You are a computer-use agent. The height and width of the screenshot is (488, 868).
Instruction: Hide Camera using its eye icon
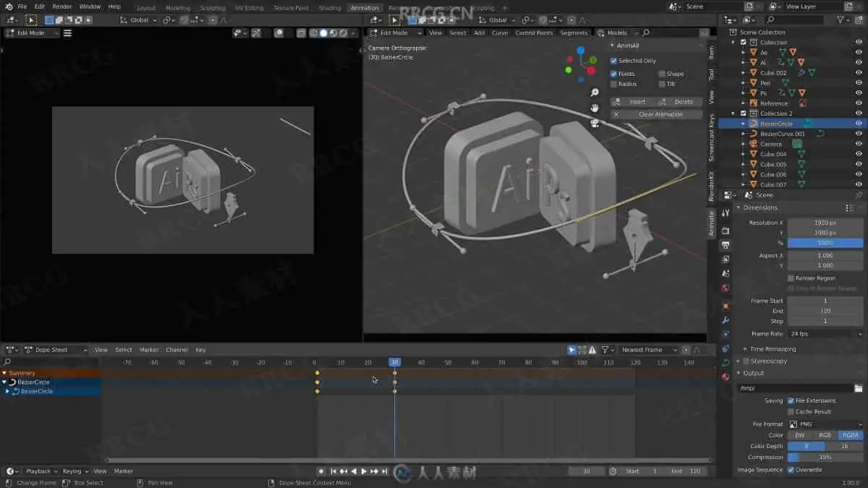pos(859,144)
